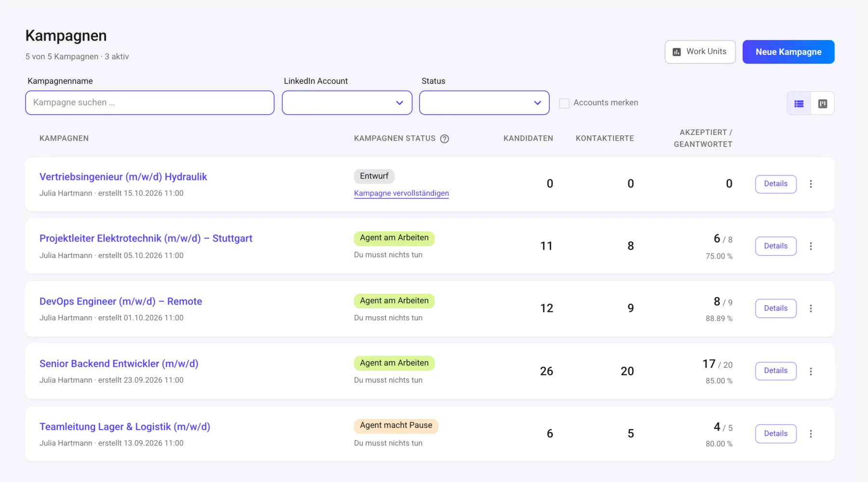Click the KAMPAGNEN column header
The image size is (868, 482).
point(64,138)
